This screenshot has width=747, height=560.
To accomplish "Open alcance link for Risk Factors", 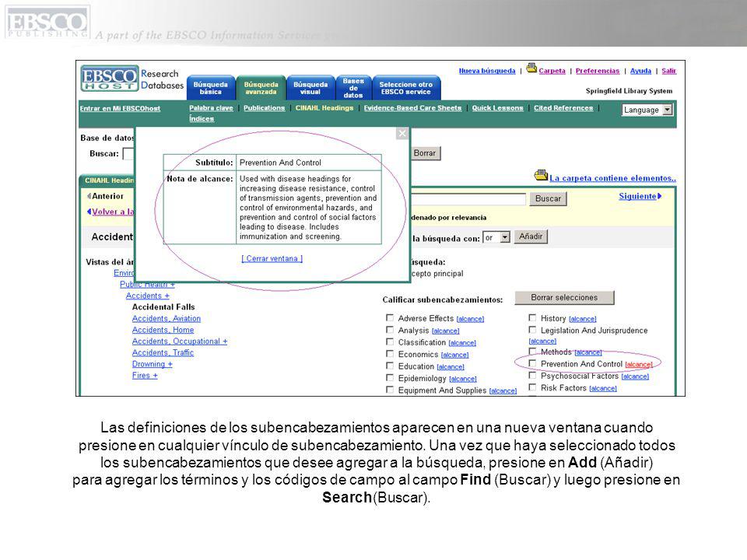I will pos(602,389).
